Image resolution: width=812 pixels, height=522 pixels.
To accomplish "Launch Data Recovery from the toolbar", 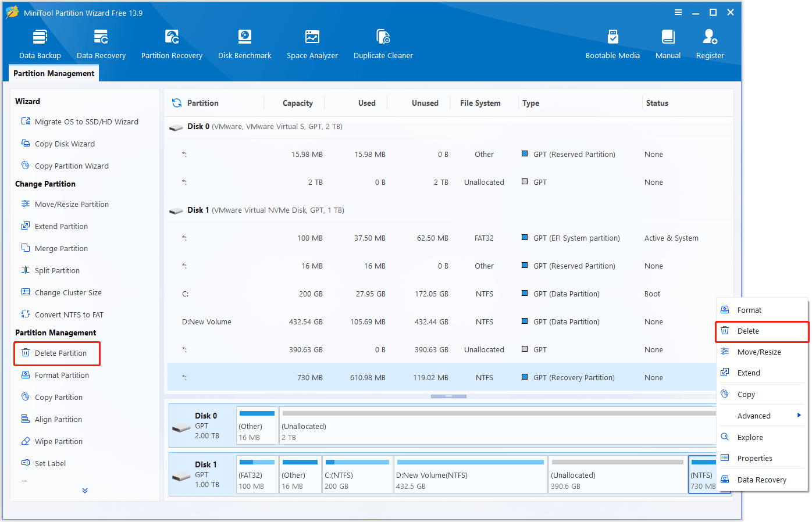I will (x=101, y=44).
